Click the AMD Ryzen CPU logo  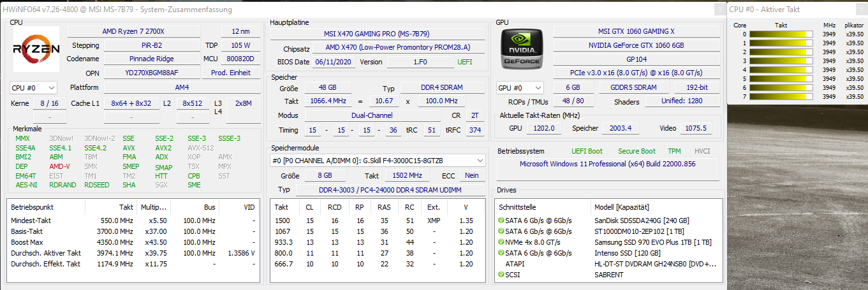click(36, 49)
